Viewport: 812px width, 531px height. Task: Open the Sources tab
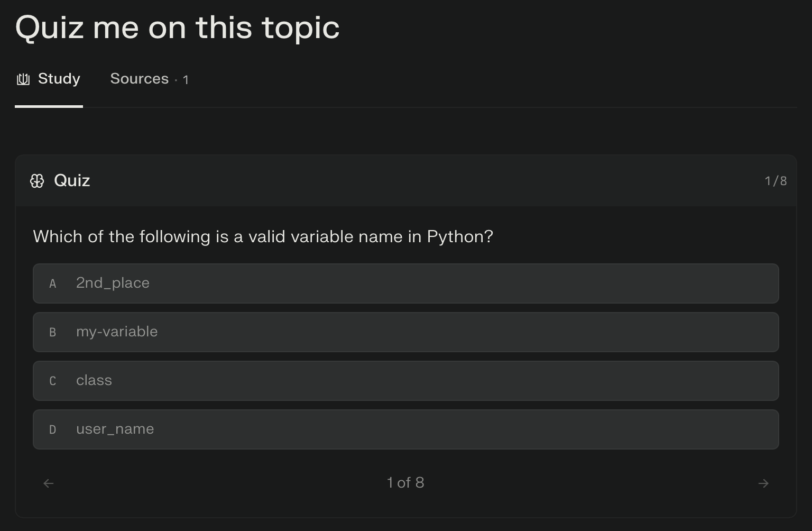pos(139,79)
